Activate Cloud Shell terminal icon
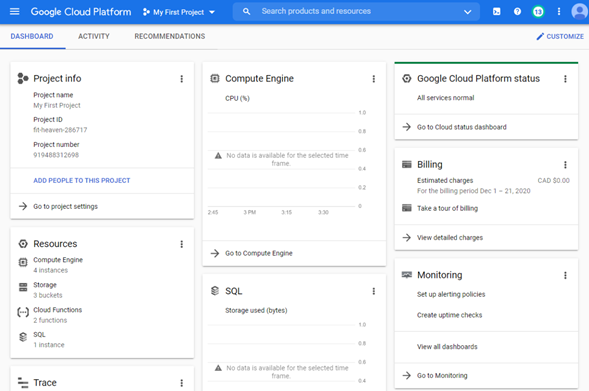589x391 pixels. 497,12
